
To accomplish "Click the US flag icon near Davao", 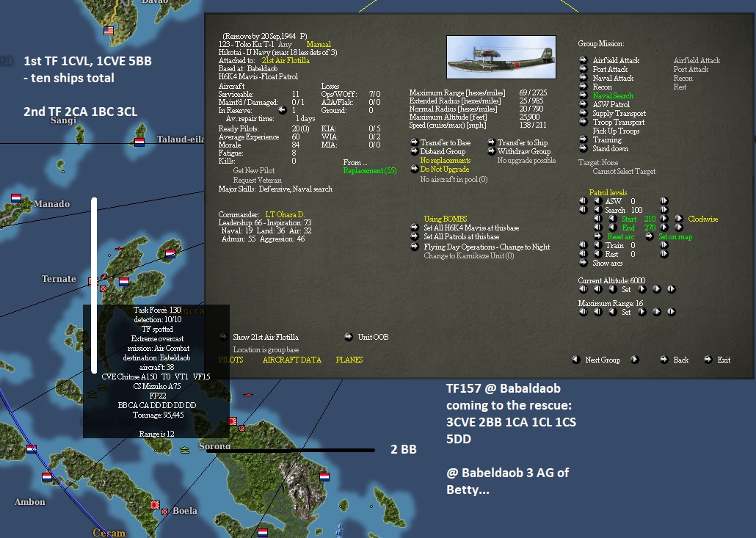I will click(109, 30).
